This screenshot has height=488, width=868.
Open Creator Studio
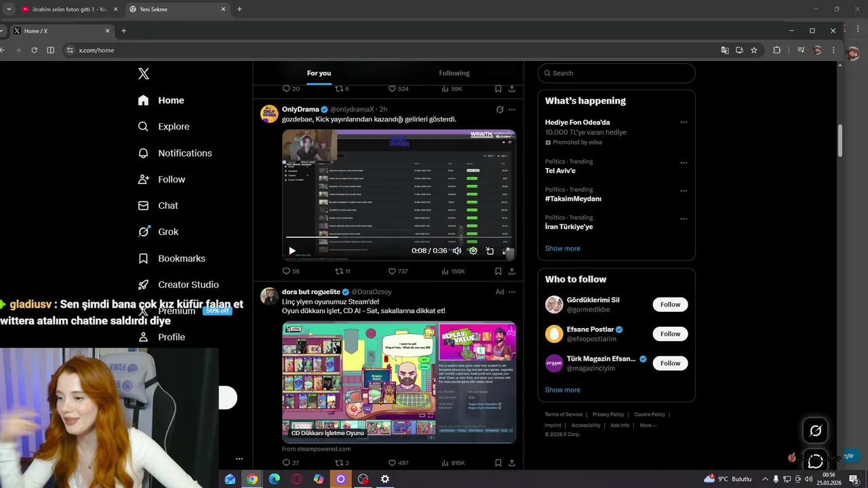[178, 285]
